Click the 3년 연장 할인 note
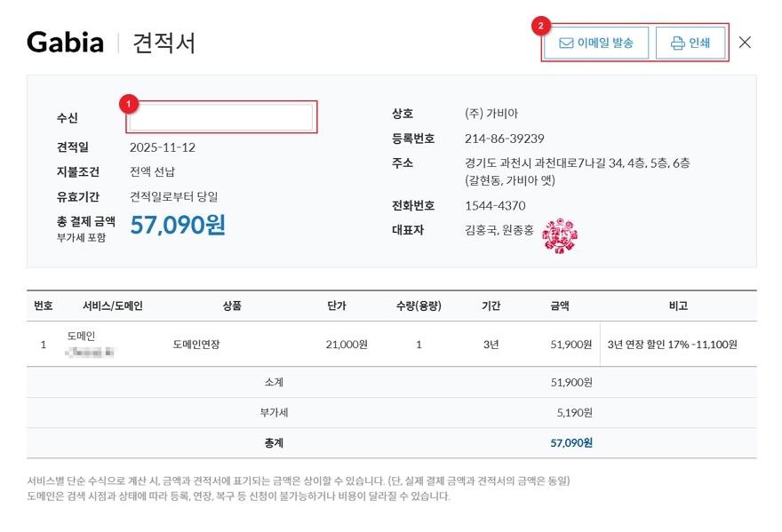Viewport: 782px width, 532px height. (x=672, y=345)
